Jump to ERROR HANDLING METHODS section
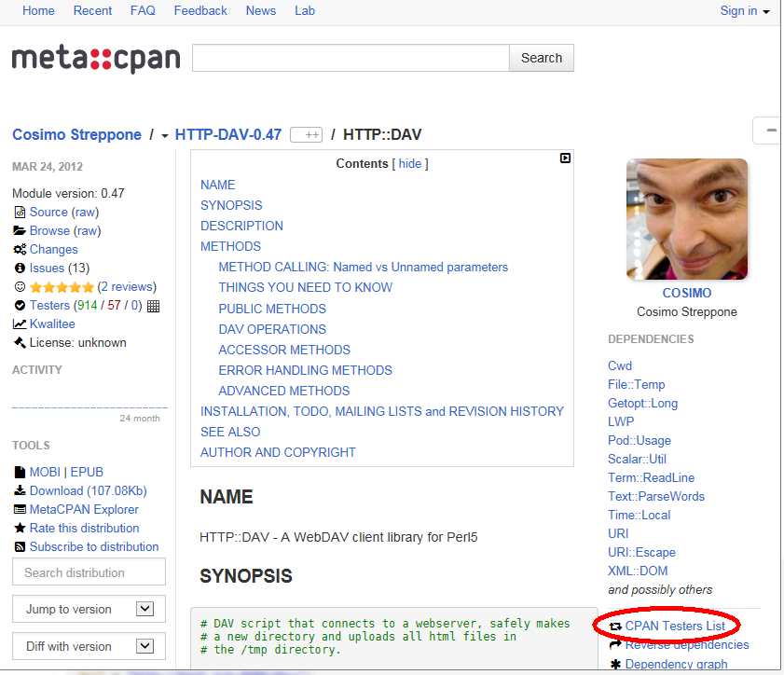Screen dimensions: 784x675 coord(306,370)
